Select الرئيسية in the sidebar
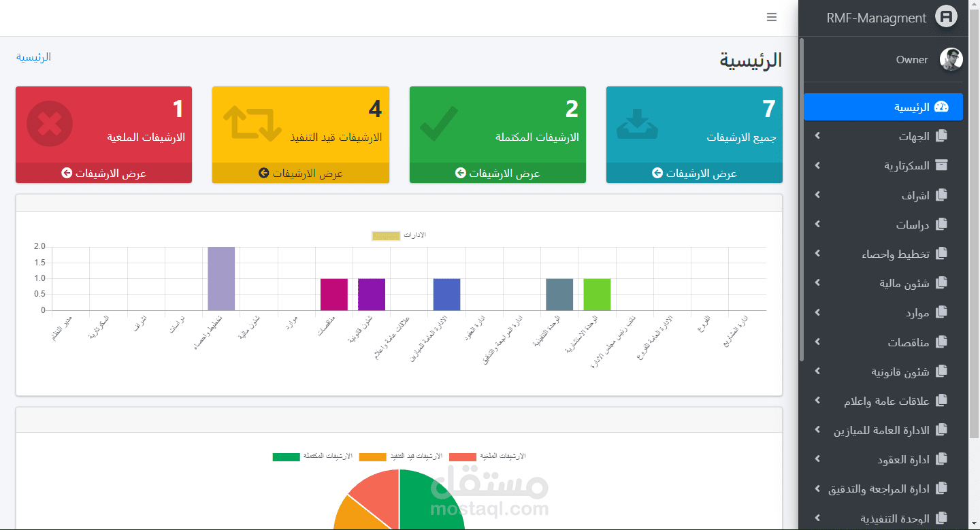Image resolution: width=980 pixels, height=530 pixels. point(883,107)
